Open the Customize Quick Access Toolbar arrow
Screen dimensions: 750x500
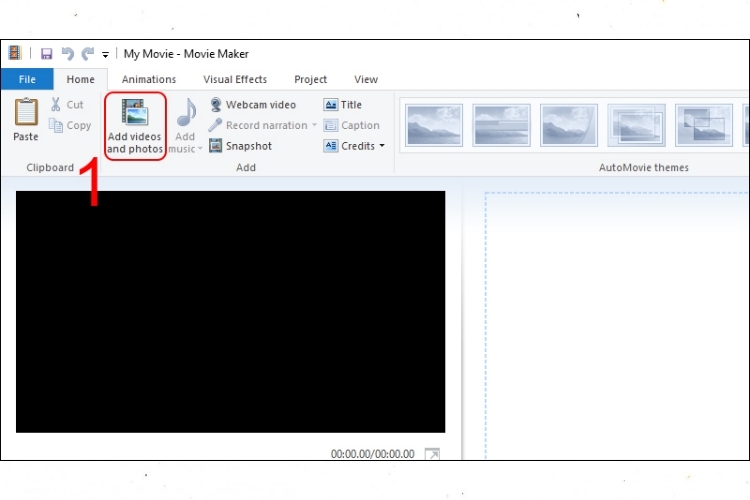point(105,55)
